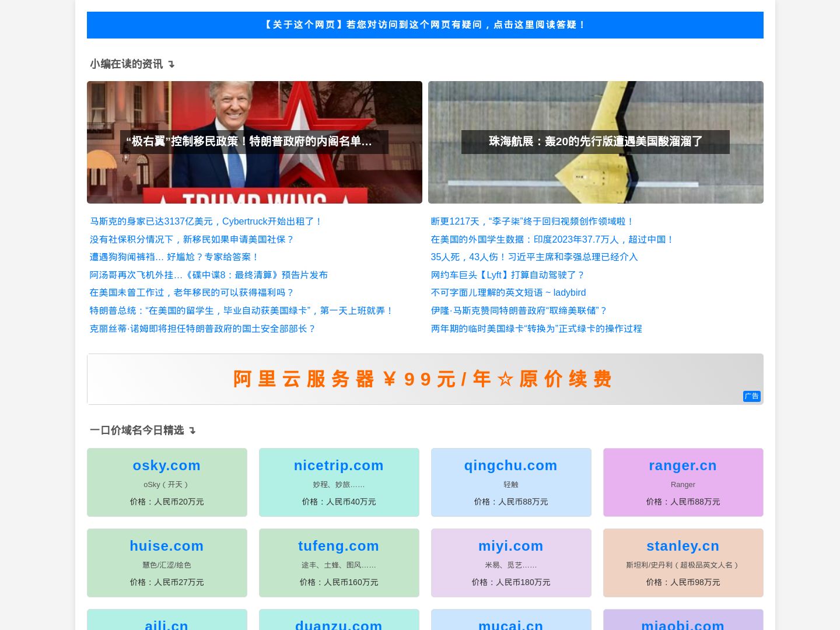Open the ladybird English phrase article
The width and height of the screenshot is (840, 630).
[x=508, y=293]
